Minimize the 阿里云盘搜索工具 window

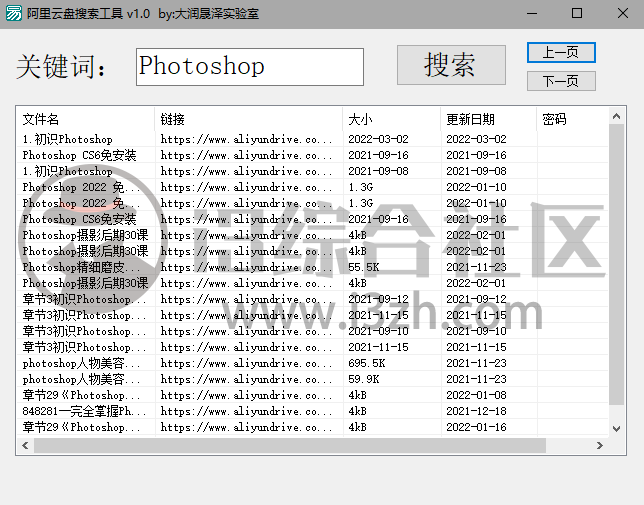click(x=532, y=14)
